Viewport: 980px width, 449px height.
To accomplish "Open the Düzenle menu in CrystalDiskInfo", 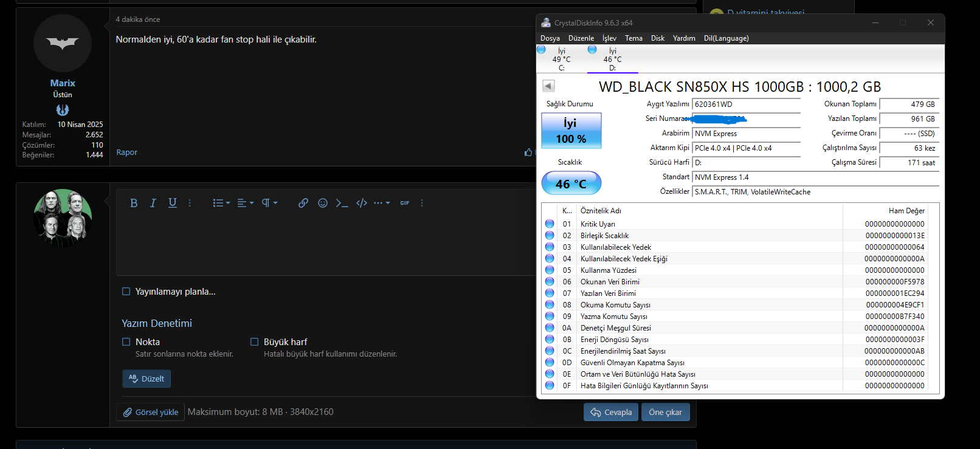I will (581, 38).
